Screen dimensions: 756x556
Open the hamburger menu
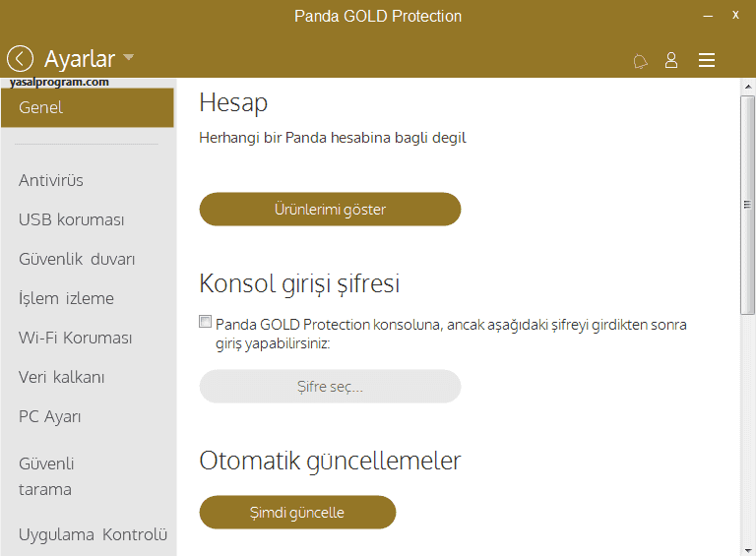tap(707, 60)
